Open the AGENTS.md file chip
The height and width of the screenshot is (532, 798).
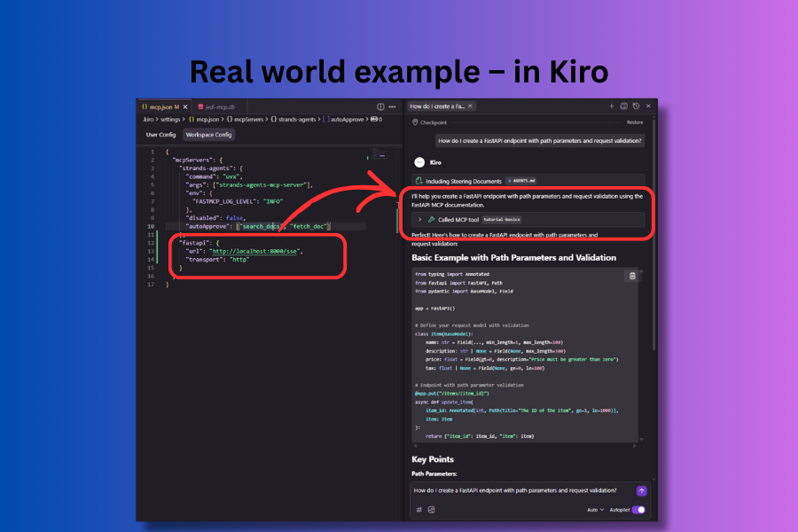[521, 181]
